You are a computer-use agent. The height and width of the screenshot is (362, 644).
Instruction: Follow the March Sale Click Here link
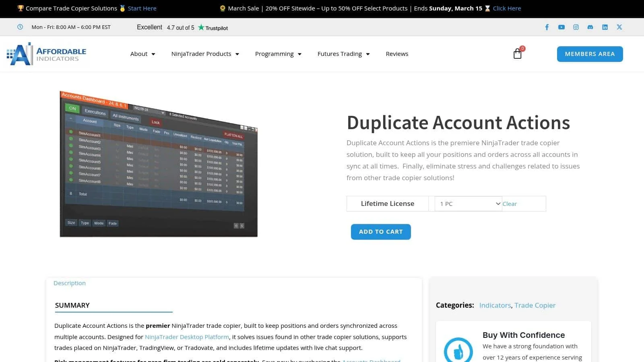click(x=507, y=8)
